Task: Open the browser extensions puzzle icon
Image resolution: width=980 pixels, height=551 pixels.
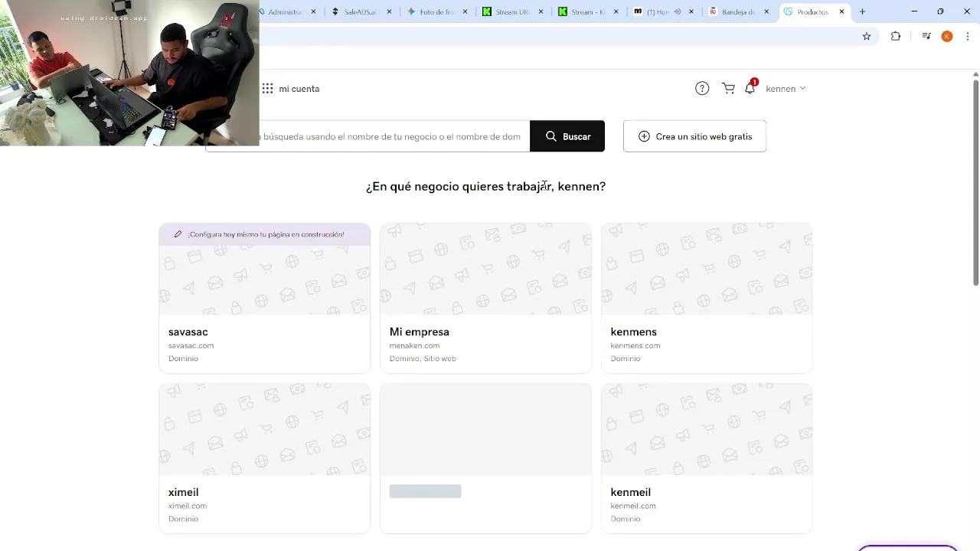Action: (896, 36)
